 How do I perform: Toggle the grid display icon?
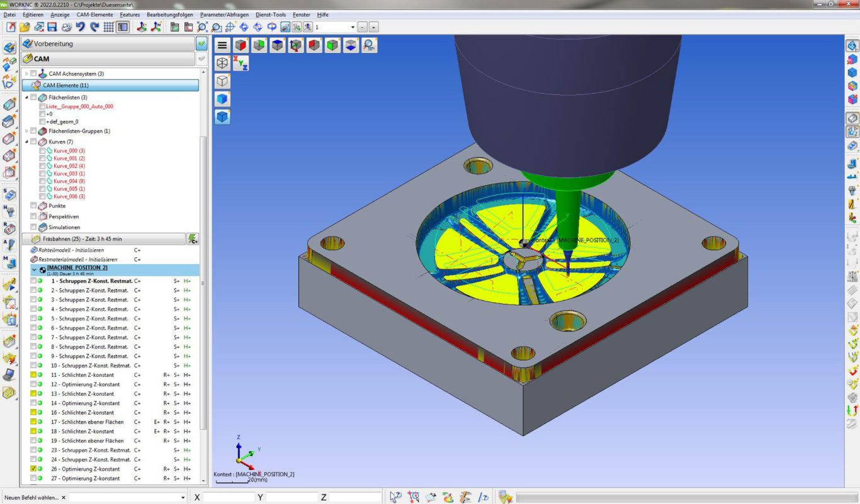[x=108, y=27]
